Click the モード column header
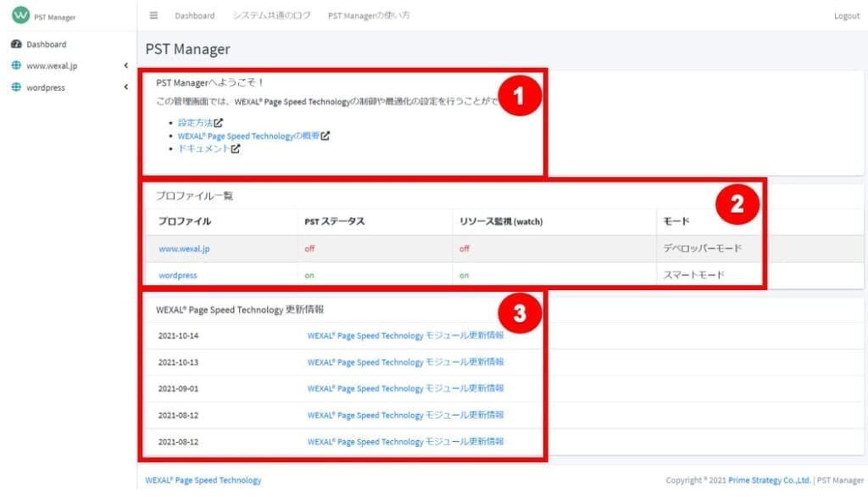 (x=676, y=221)
